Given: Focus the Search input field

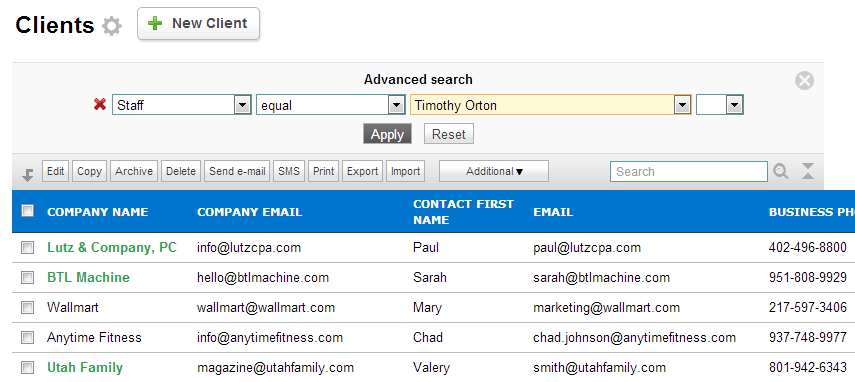Looking at the screenshot, I should [689, 172].
